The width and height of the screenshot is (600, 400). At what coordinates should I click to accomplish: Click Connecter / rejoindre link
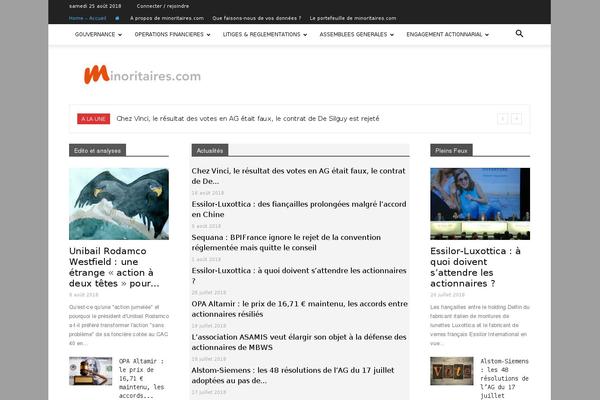163,6
